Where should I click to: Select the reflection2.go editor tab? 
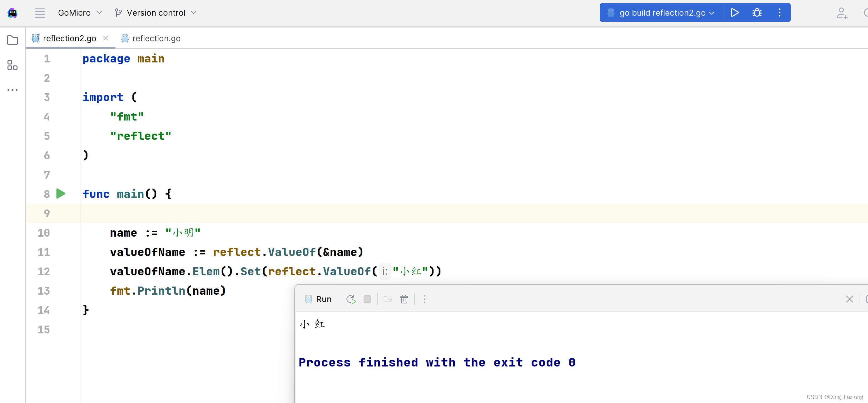tap(69, 38)
